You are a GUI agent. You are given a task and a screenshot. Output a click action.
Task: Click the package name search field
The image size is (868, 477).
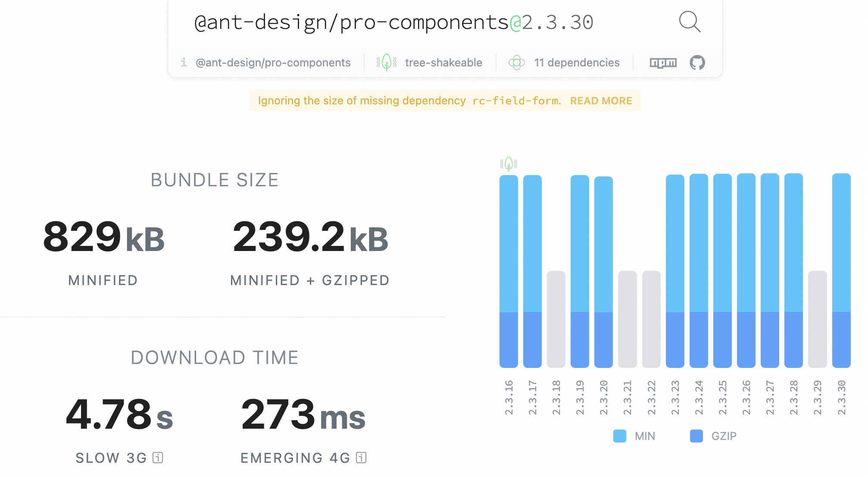[x=393, y=22]
